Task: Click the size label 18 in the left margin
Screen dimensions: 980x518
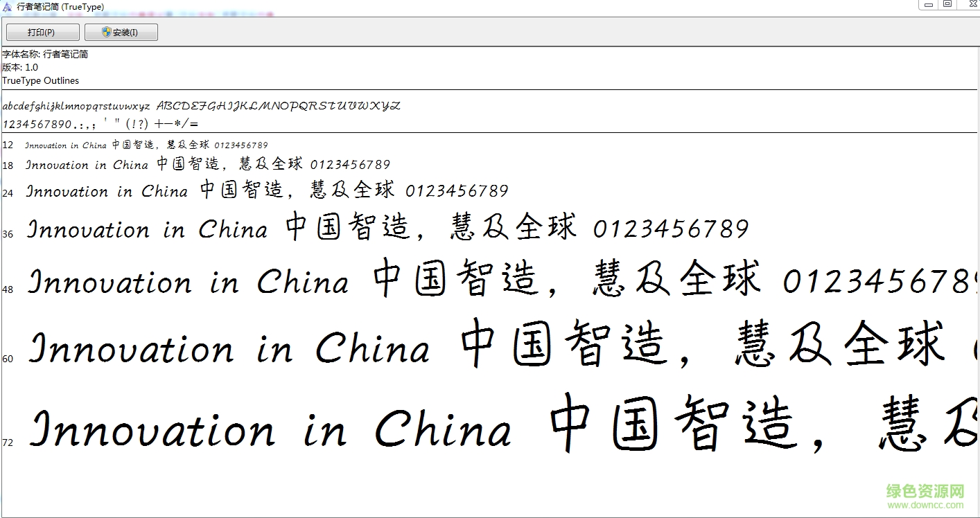Action: click(x=7, y=166)
